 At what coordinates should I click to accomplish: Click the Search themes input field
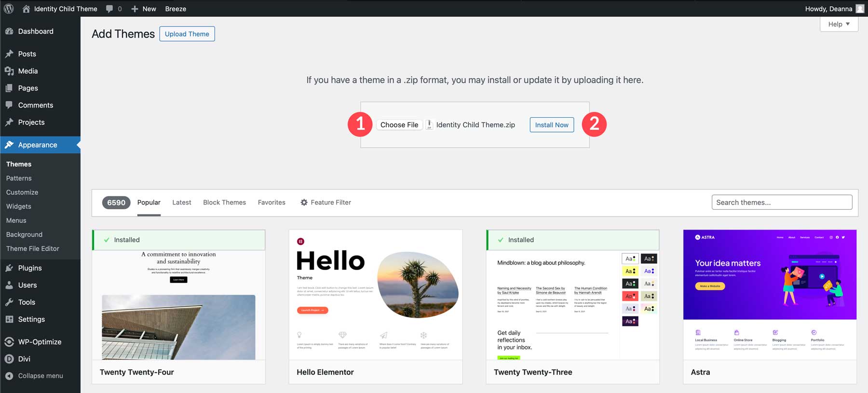pyautogui.click(x=782, y=203)
